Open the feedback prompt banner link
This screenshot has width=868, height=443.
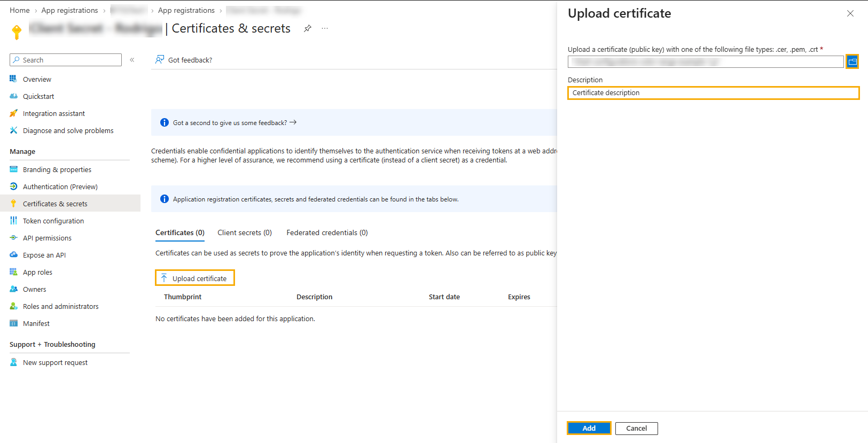tap(234, 123)
